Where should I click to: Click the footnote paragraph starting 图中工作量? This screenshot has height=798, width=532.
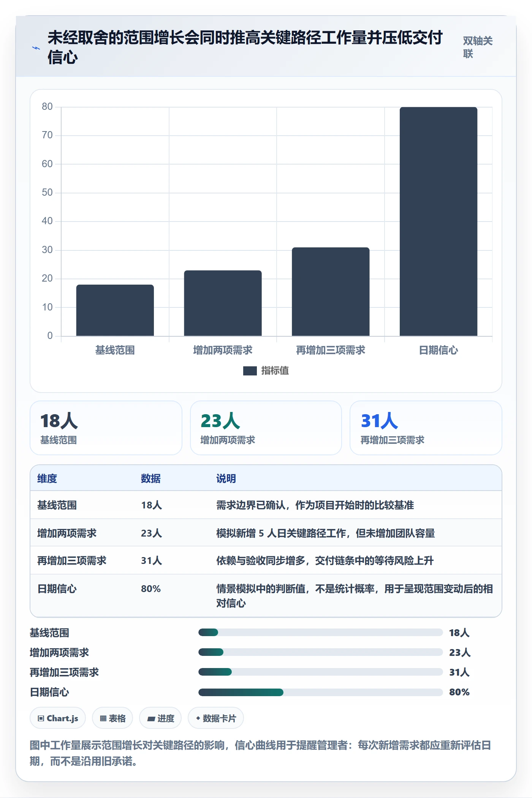pos(260,753)
